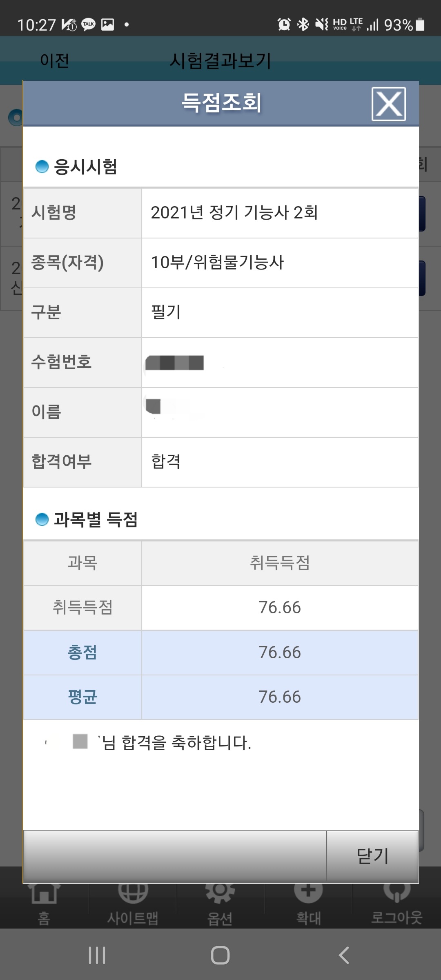Select the 종목 value 10부/위험물기능사

(x=217, y=263)
